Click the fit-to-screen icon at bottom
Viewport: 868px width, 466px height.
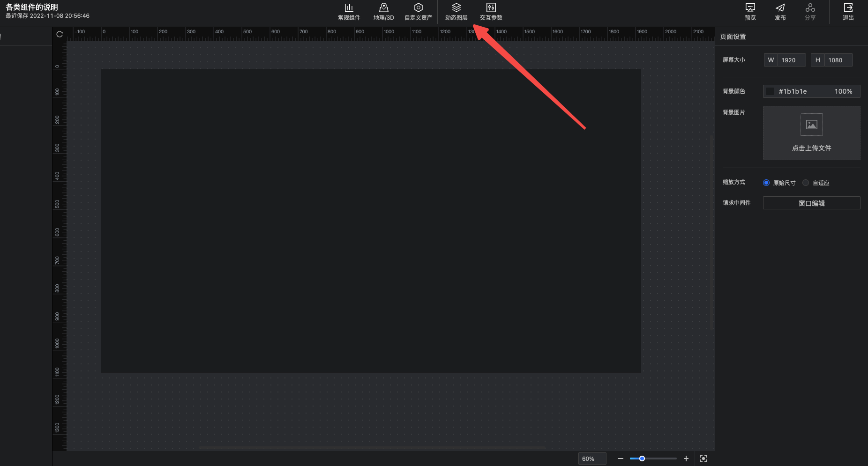[x=703, y=459]
